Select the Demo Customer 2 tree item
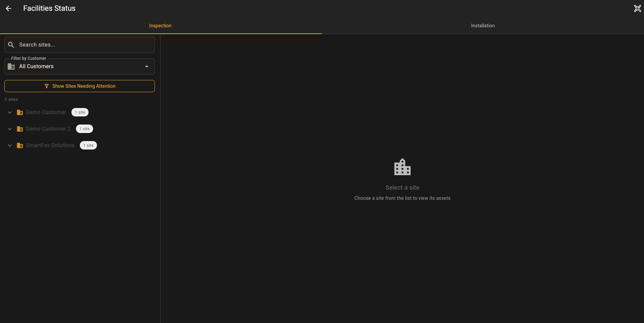This screenshot has width=644, height=323. (48, 129)
